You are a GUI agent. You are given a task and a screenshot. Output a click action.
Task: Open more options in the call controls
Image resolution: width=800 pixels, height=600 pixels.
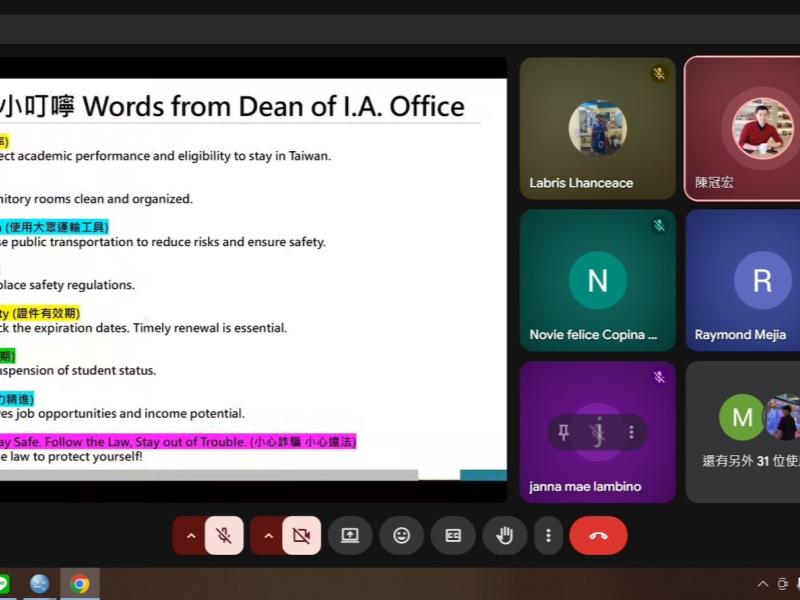click(548, 536)
